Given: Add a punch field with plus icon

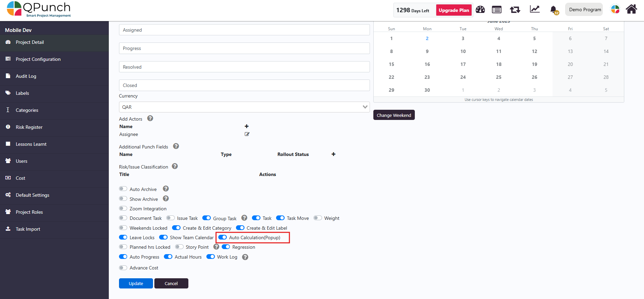Looking at the screenshot, I should [x=334, y=154].
